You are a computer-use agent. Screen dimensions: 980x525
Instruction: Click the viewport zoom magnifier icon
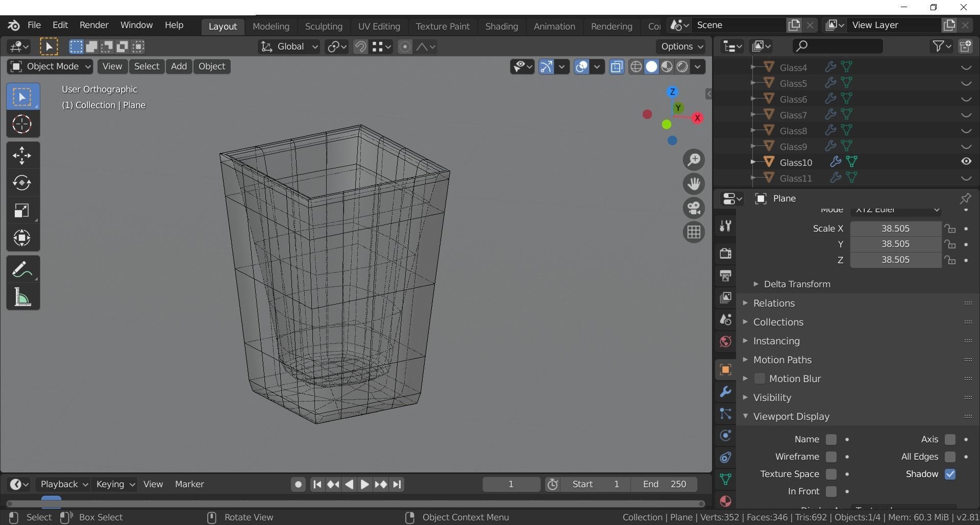[694, 160]
